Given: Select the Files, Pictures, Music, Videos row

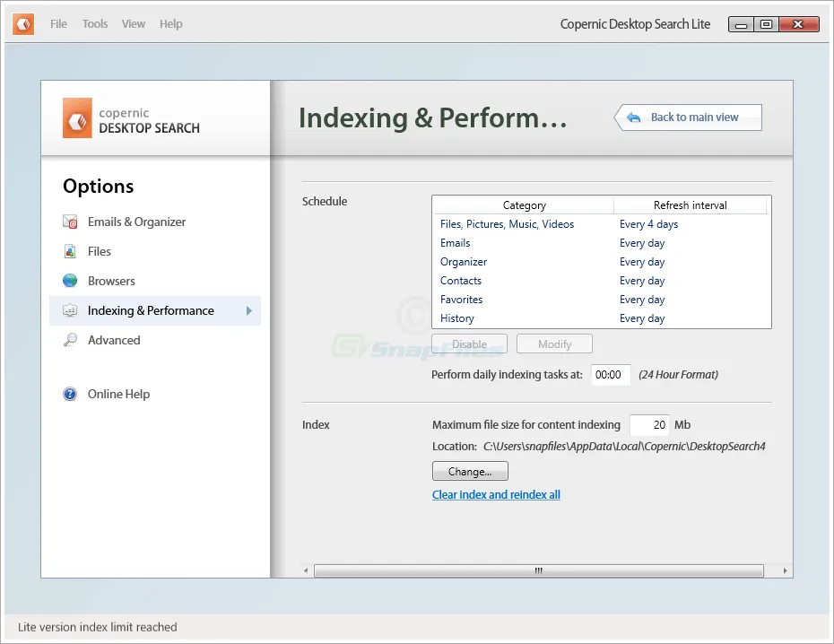Looking at the screenshot, I should 602,224.
